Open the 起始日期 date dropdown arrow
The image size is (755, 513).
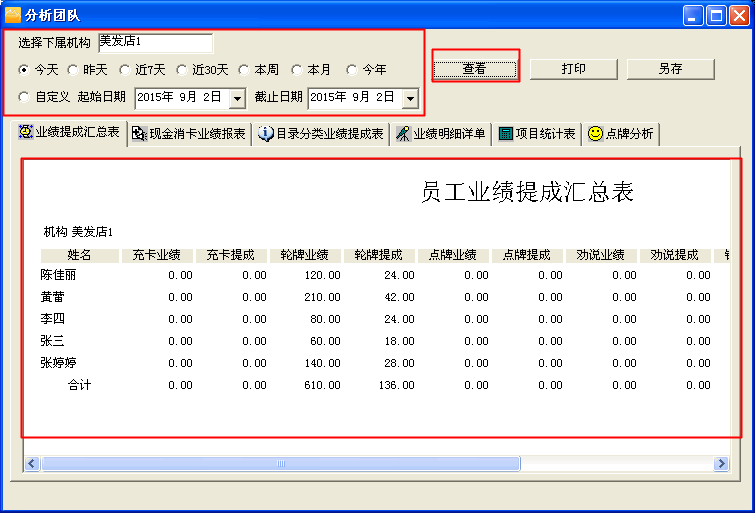coord(237,99)
